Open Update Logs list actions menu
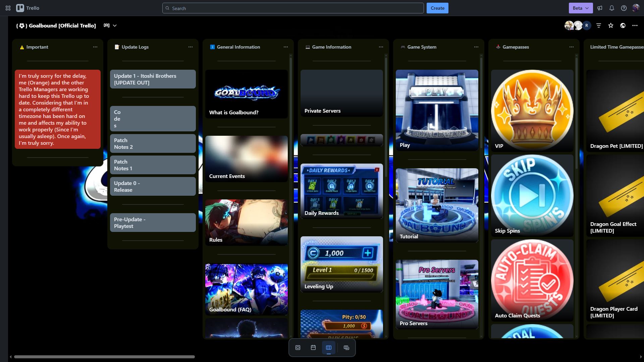This screenshot has height=362, width=644. point(191,47)
